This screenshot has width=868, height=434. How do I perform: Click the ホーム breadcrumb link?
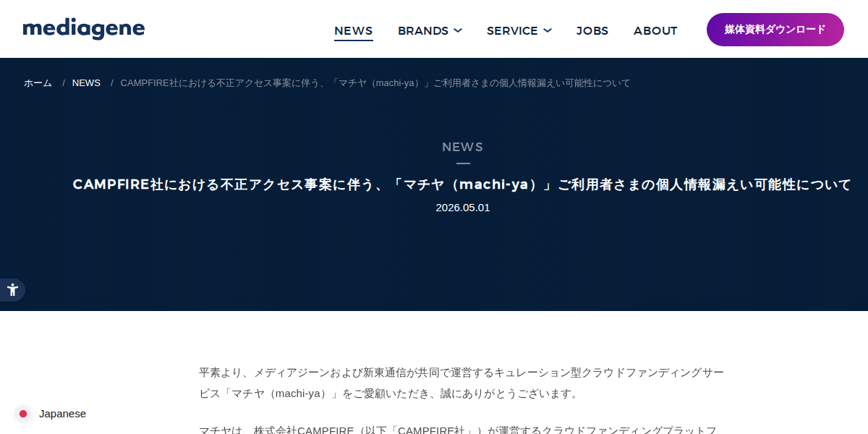click(38, 83)
